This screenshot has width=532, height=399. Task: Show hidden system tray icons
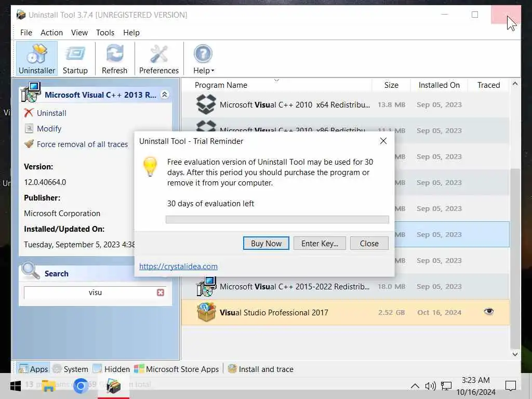click(x=415, y=386)
